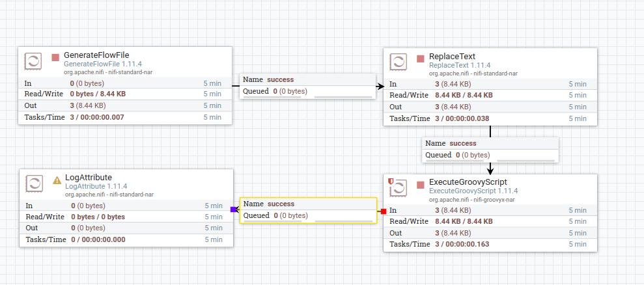Click the ExecuteGroovyScript processor icon
Viewport: 644px width, 285px height.
(398, 188)
